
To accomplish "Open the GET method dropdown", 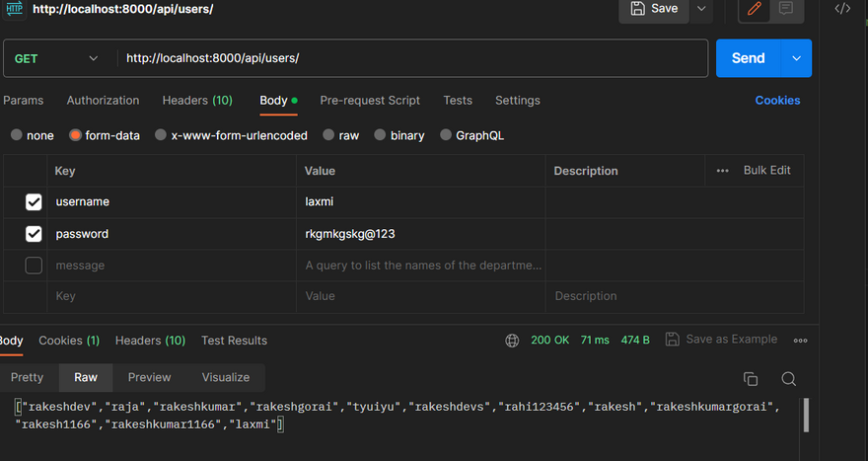I will pyautogui.click(x=56, y=58).
